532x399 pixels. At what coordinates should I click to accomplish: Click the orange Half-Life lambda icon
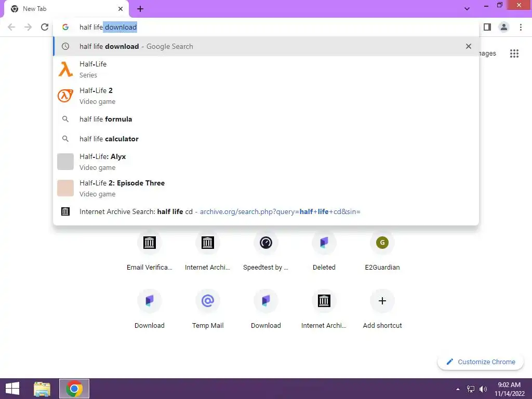[x=65, y=69]
